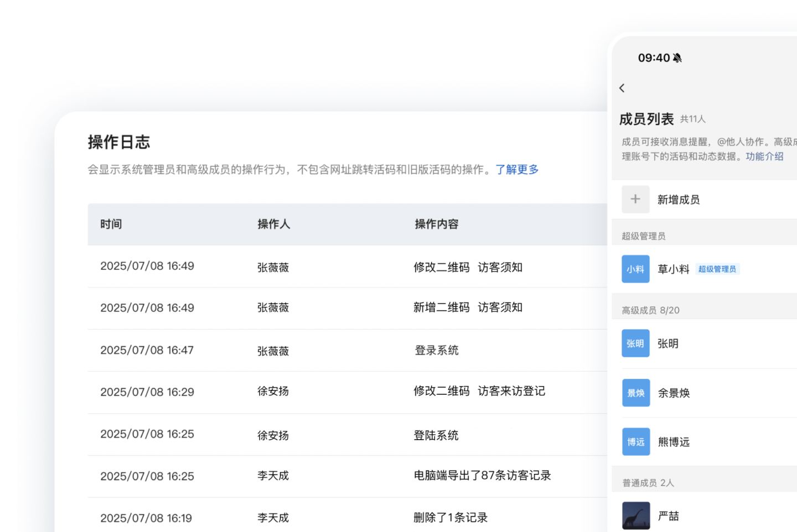The height and width of the screenshot is (532, 797).
Task: Click the 张明 avatar icon
Action: [x=635, y=343]
